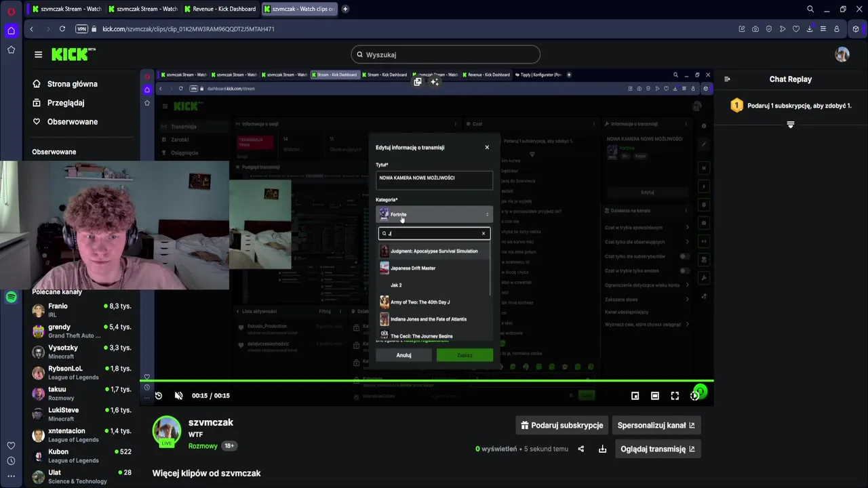Open Spotify in the Opera sidebar
The height and width of the screenshot is (488, 868).
tap(11, 298)
